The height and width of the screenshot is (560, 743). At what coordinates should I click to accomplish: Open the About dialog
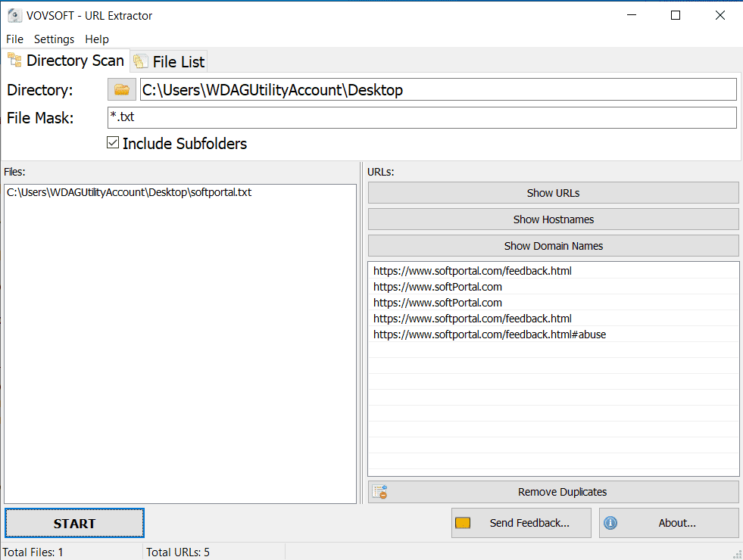[x=669, y=523]
